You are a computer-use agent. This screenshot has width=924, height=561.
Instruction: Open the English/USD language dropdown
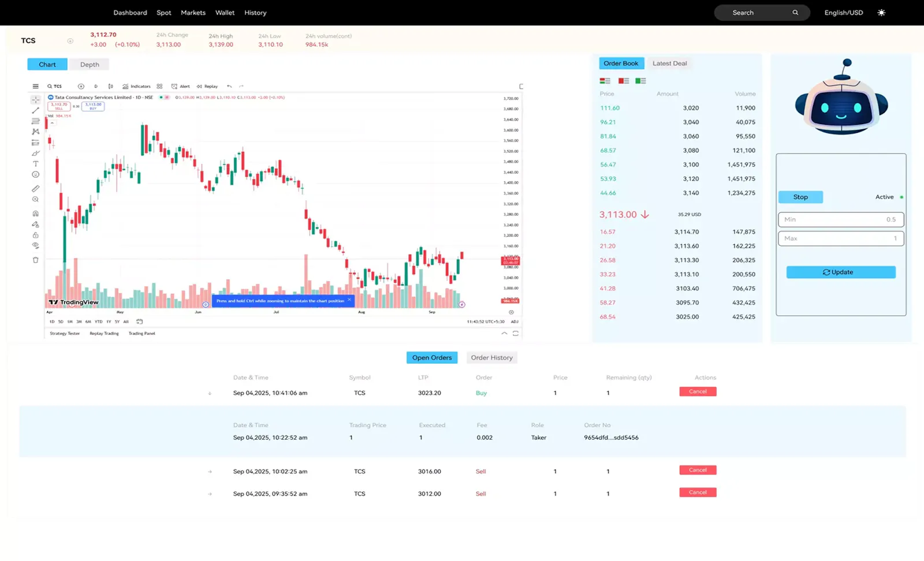point(844,13)
